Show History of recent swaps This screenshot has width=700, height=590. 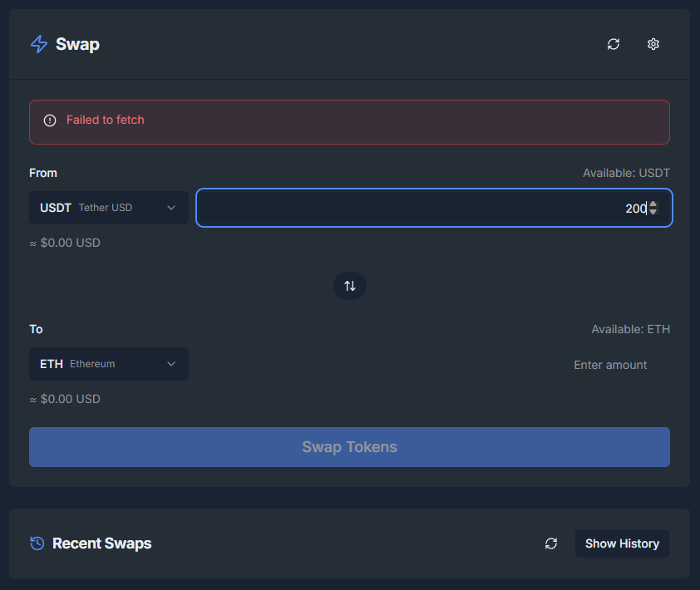tap(622, 543)
